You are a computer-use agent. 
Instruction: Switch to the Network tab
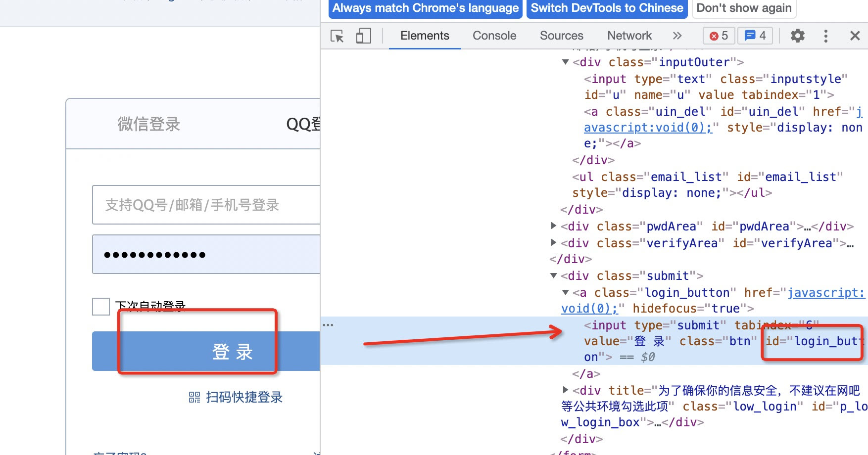coord(629,36)
